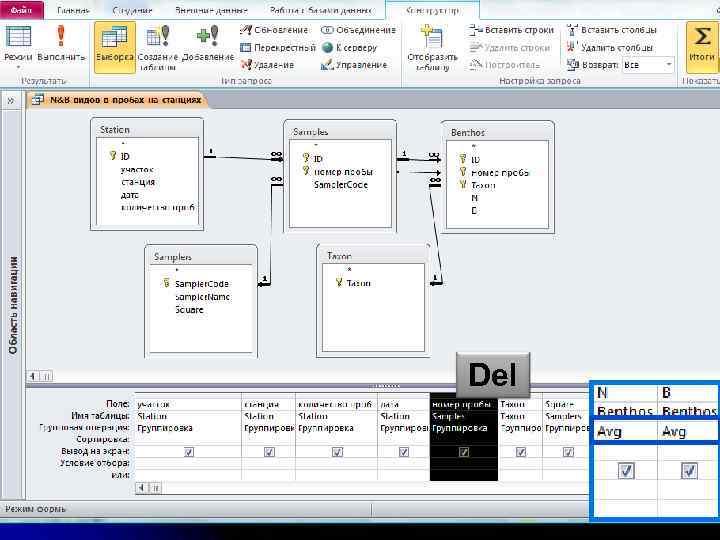Viewport: 720px width, 540px height.
Task: Open the Построитель expression builder
Action: pyautogui.click(x=504, y=65)
